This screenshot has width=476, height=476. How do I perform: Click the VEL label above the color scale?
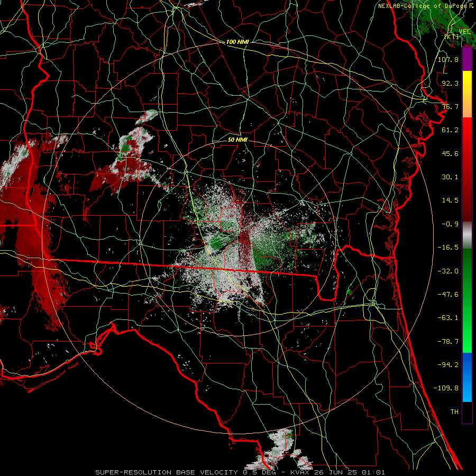pyautogui.click(x=464, y=32)
